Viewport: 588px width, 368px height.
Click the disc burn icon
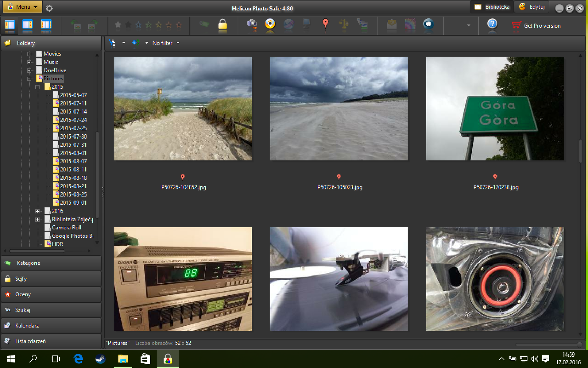tap(270, 24)
